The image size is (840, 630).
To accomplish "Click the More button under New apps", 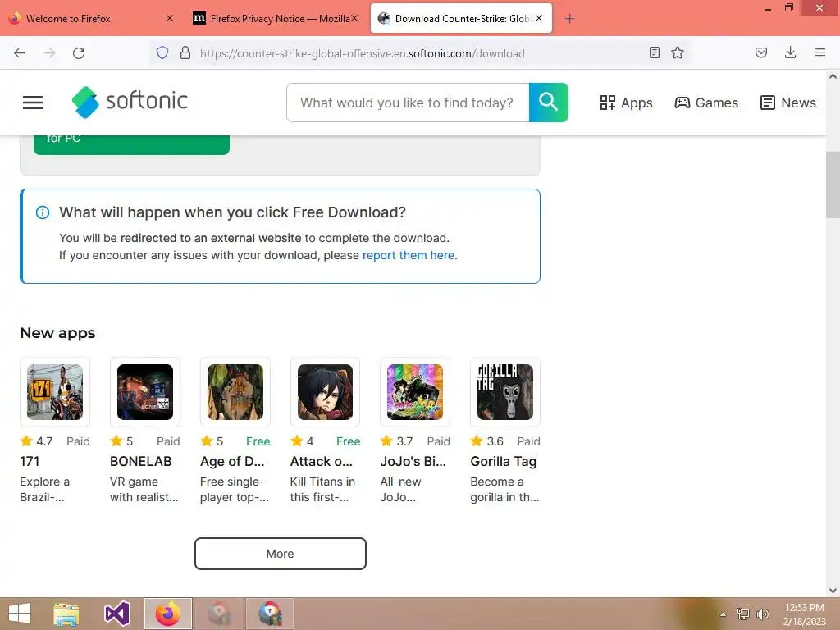I will tap(281, 554).
